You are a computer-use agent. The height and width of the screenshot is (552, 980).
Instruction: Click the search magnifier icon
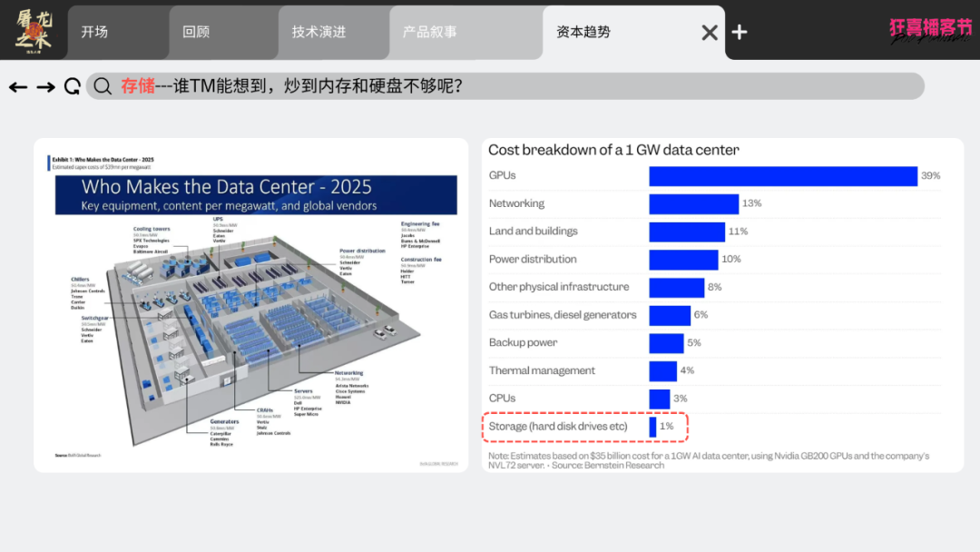click(x=103, y=86)
